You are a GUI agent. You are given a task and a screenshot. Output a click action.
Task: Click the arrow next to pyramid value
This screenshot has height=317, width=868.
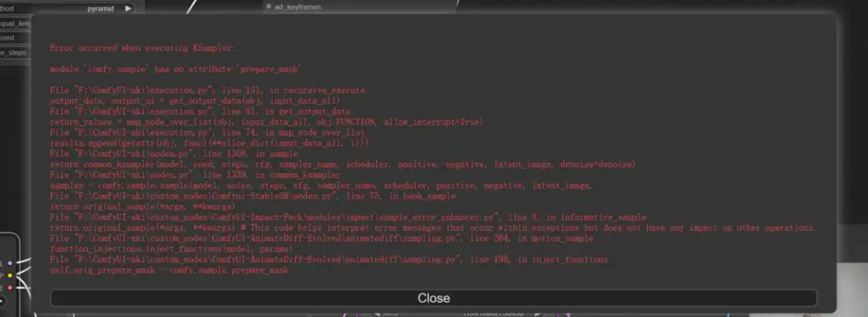129,8
